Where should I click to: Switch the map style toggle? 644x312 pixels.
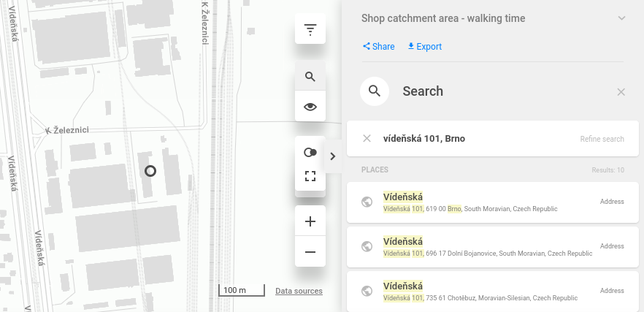pos(310,152)
